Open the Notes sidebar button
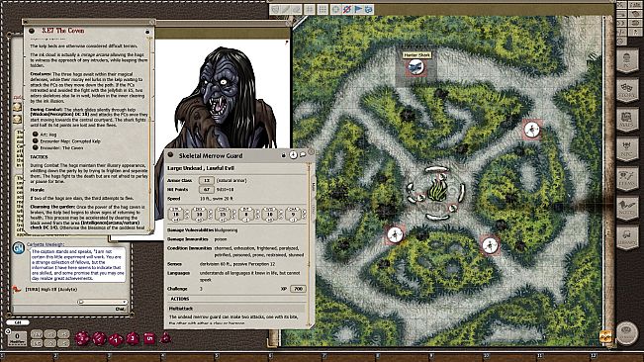 [x=627, y=209]
